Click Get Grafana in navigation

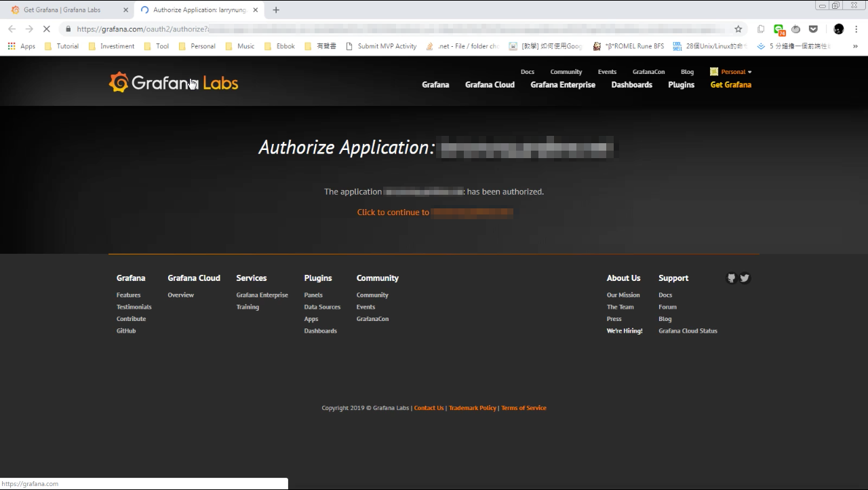point(731,85)
